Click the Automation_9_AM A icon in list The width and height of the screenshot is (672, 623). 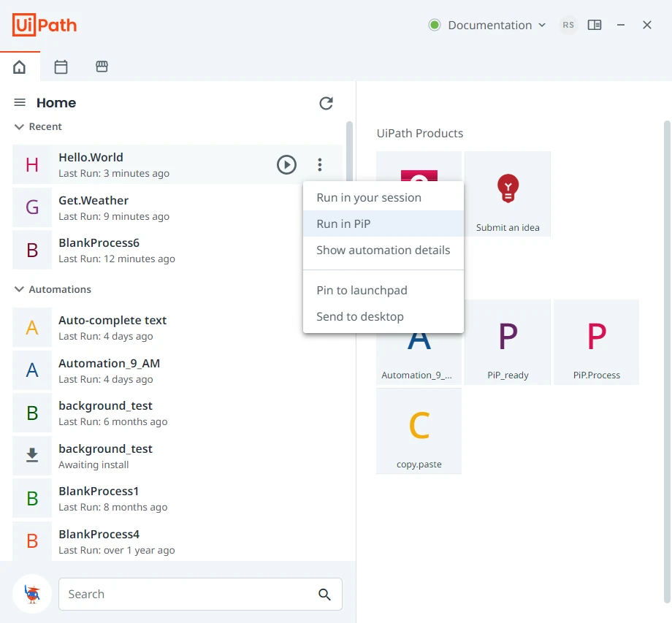32,370
